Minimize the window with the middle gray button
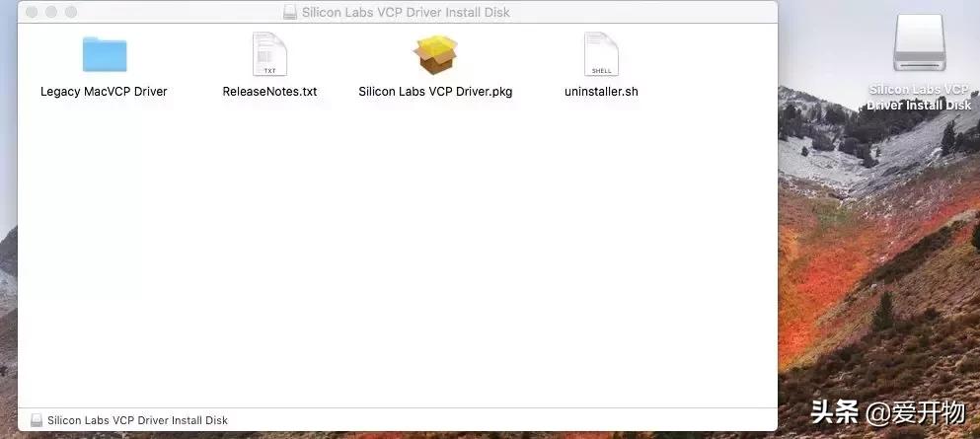This screenshot has height=439, width=980. pos(51,12)
